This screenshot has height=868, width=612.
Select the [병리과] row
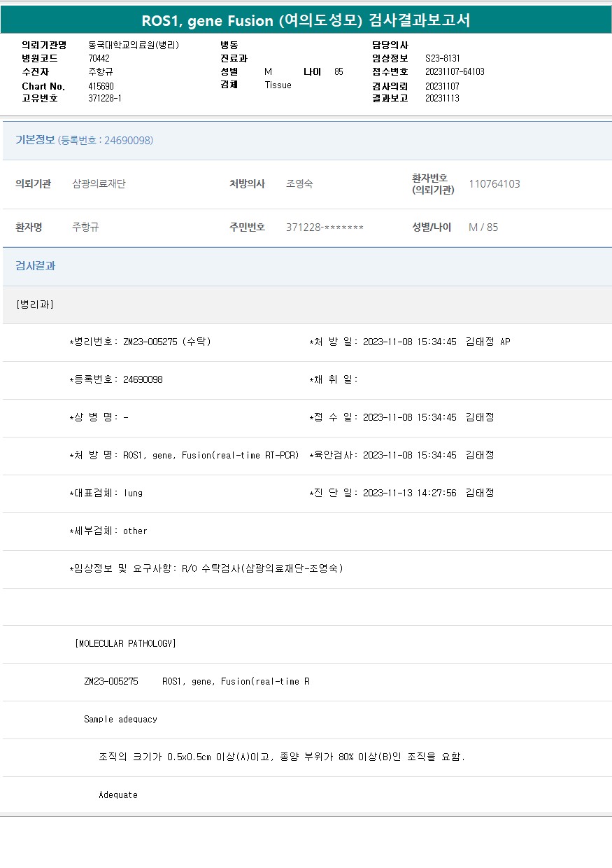(x=34, y=304)
